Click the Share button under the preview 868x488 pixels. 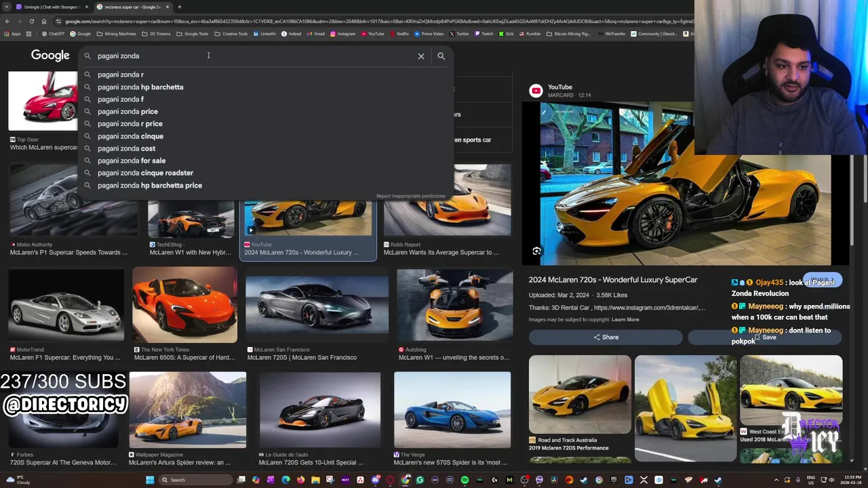click(606, 337)
